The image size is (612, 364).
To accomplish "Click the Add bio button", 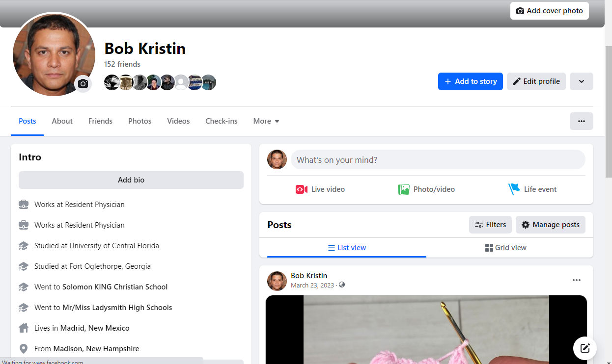I will 131,180.
